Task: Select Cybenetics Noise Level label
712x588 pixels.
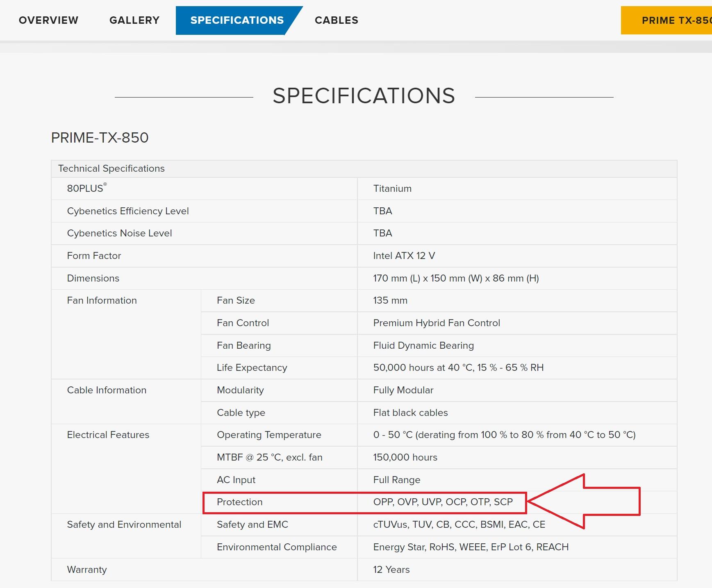Action: tap(119, 233)
